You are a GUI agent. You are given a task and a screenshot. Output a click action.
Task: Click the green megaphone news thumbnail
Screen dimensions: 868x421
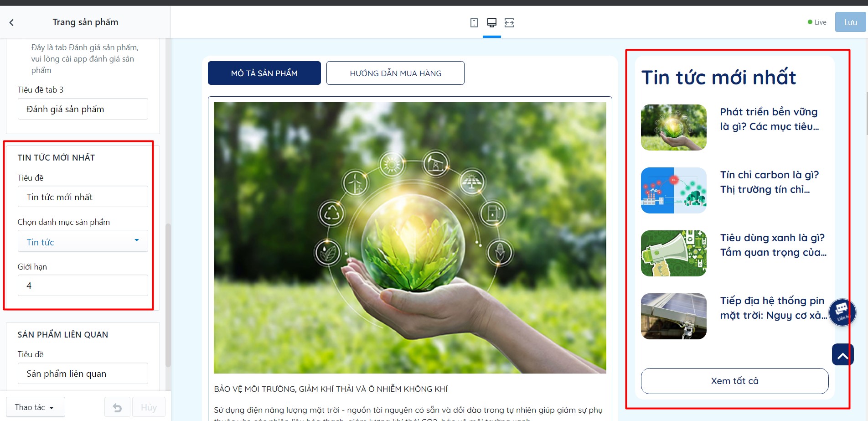[x=673, y=253]
